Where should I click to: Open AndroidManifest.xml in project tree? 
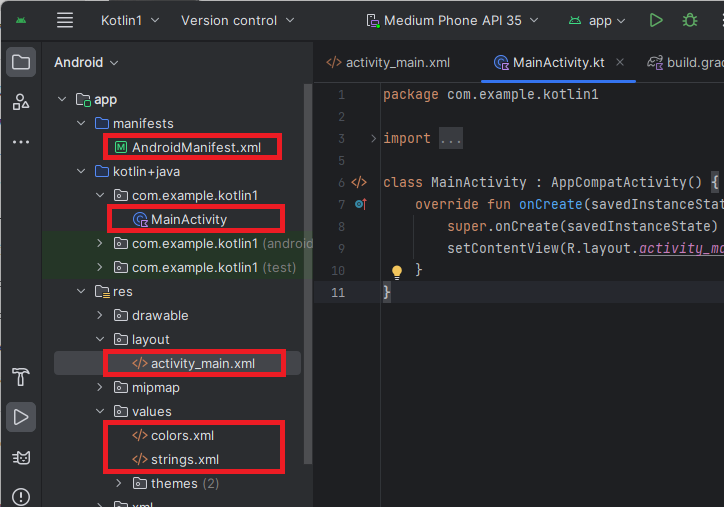[x=195, y=147]
